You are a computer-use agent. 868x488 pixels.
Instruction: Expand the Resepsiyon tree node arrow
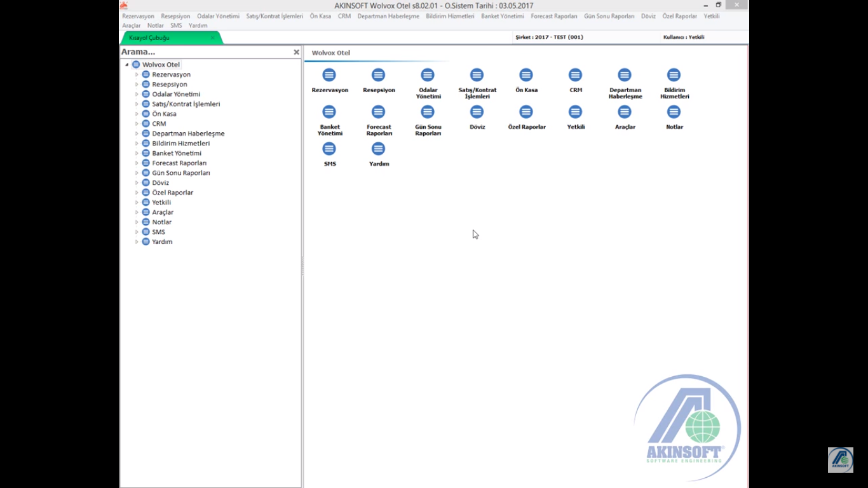coord(137,85)
